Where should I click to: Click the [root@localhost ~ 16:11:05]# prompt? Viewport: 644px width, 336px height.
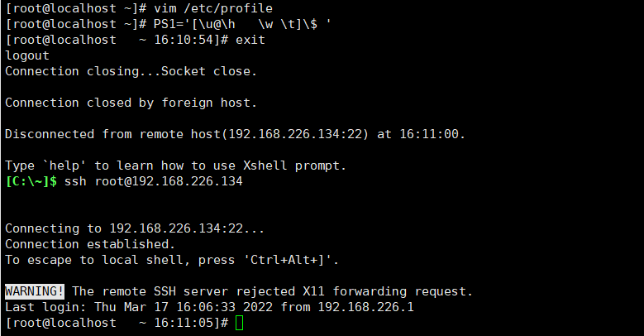pos(117,323)
